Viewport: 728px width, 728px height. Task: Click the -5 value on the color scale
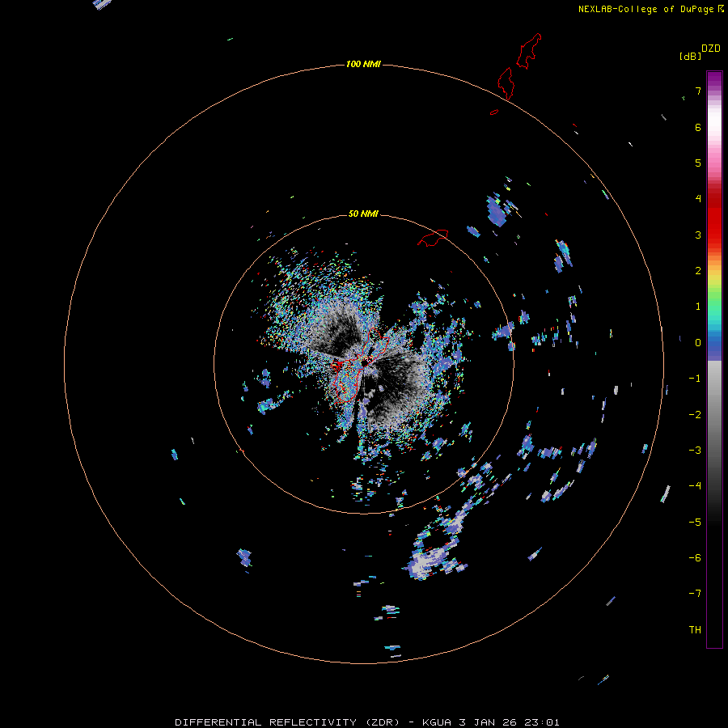695,523
